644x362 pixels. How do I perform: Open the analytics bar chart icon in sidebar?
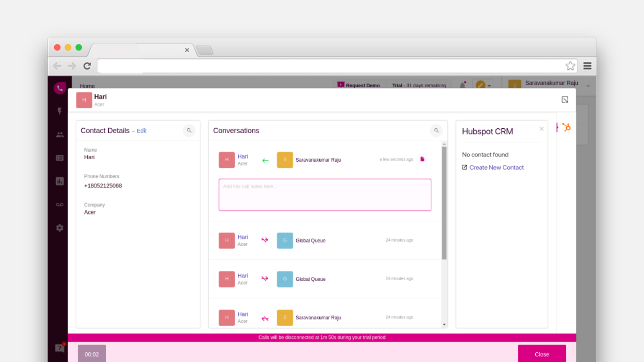pos(60,181)
